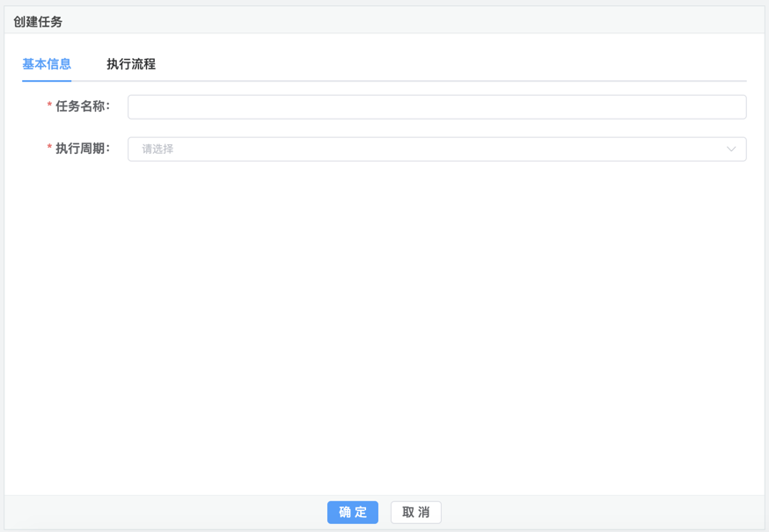Select the 任务名称 field label

pyautogui.click(x=83, y=106)
